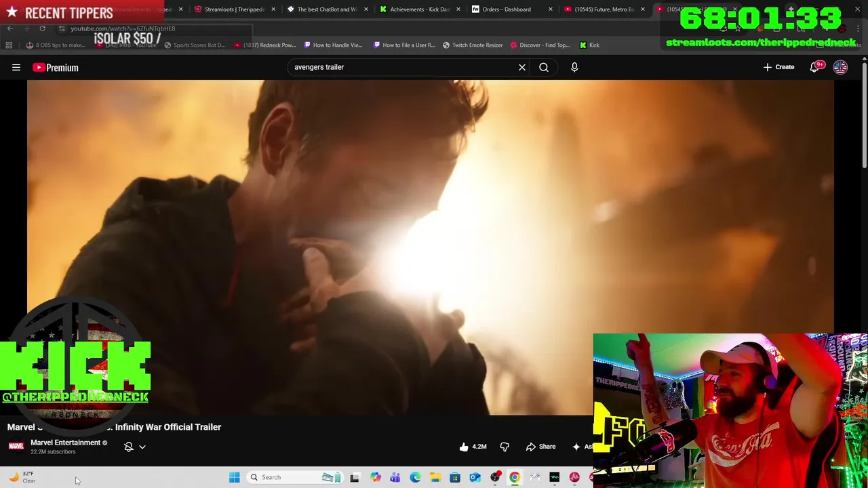Close the Orders – Dashboard tab
868x488 pixels.
tap(550, 9)
